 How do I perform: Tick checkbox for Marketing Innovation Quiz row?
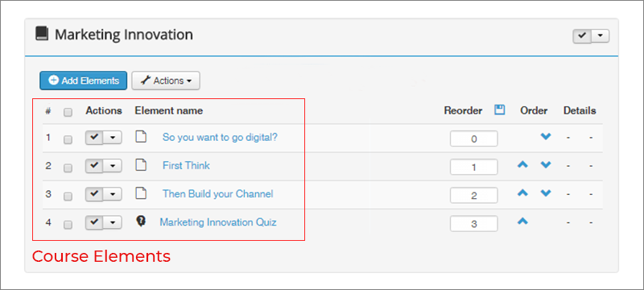point(68,225)
